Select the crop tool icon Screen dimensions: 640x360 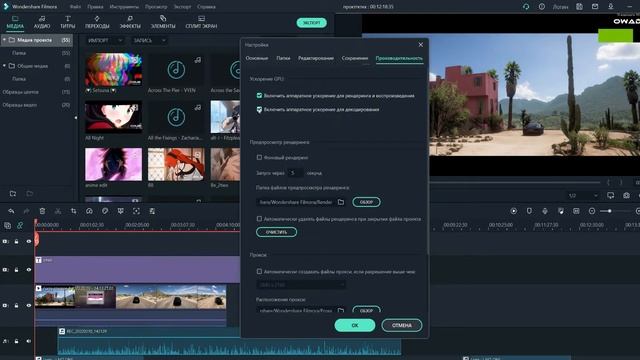[x=73, y=211]
